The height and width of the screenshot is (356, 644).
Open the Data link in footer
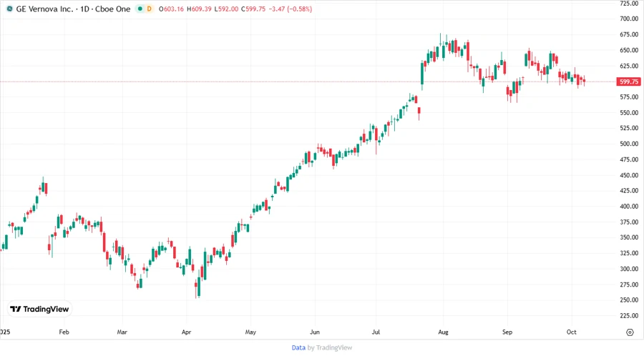298,347
